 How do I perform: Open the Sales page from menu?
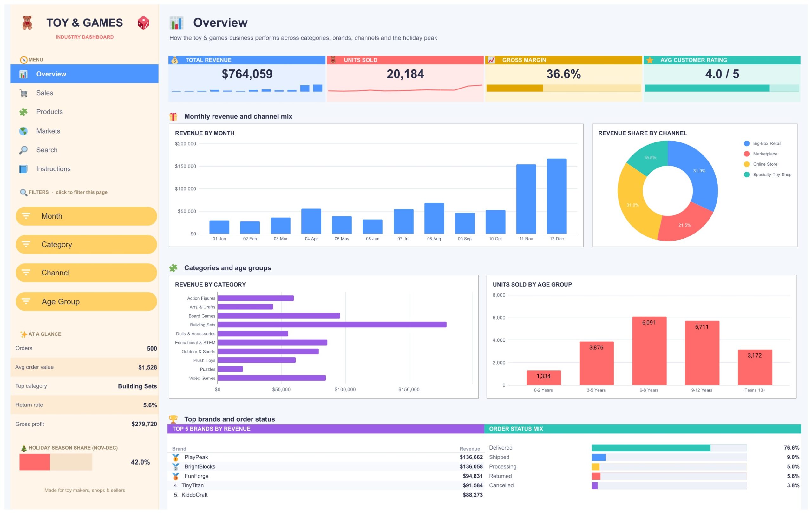pyautogui.click(x=85, y=93)
